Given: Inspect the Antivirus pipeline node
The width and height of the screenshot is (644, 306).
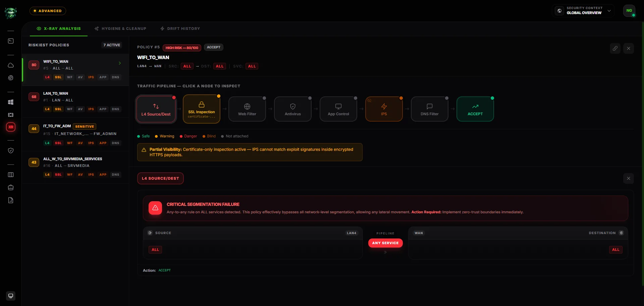Looking at the screenshot, I should [293, 109].
